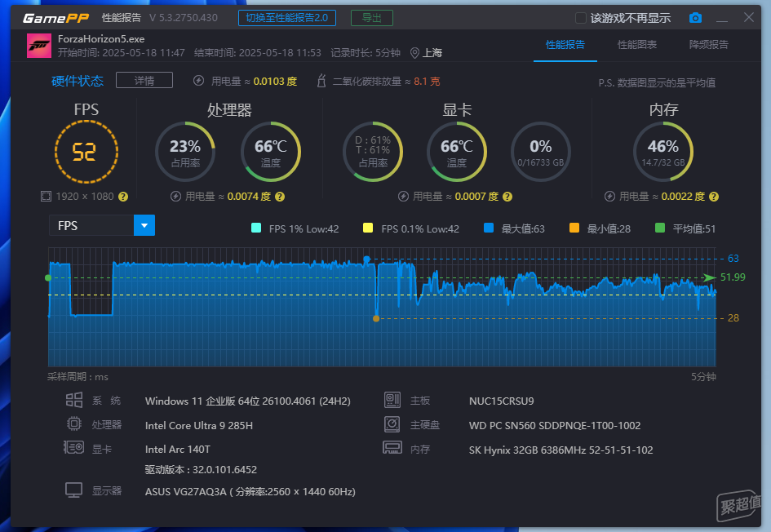This screenshot has width=771, height=532.
Task: Click the GPU D:61% T:61% usage gauge
Action: point(373,152)
